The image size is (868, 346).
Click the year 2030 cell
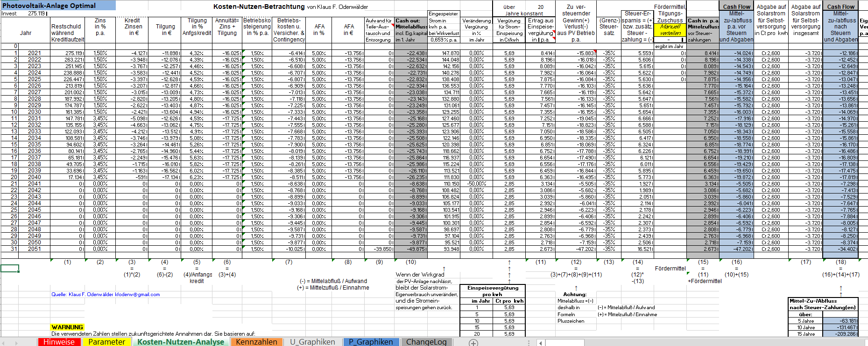pyautogui.click(x=34, y=112)
